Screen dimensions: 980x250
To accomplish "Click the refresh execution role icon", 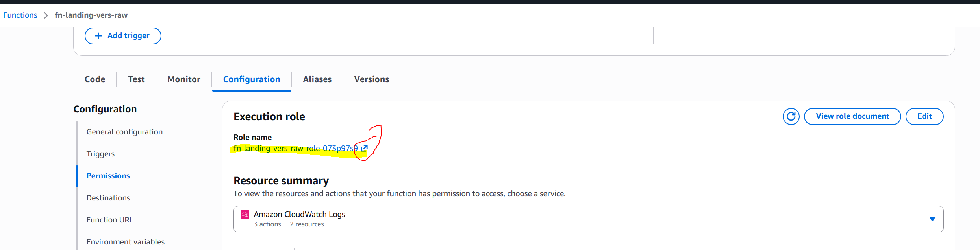I will coord(791,116).
